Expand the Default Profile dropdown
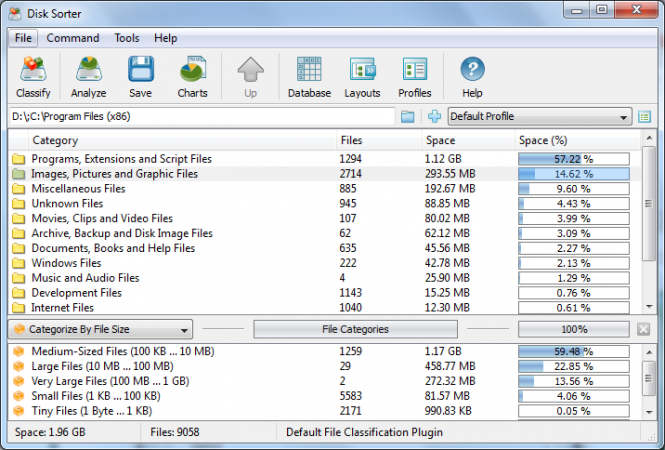 pyautogui.click(x=539, y=117)
